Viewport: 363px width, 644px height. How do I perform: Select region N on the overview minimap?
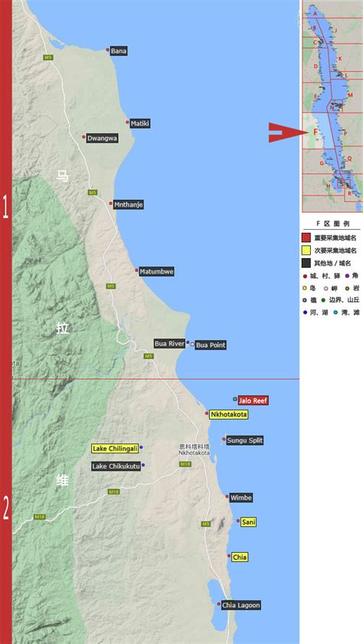tap(332, 108)
